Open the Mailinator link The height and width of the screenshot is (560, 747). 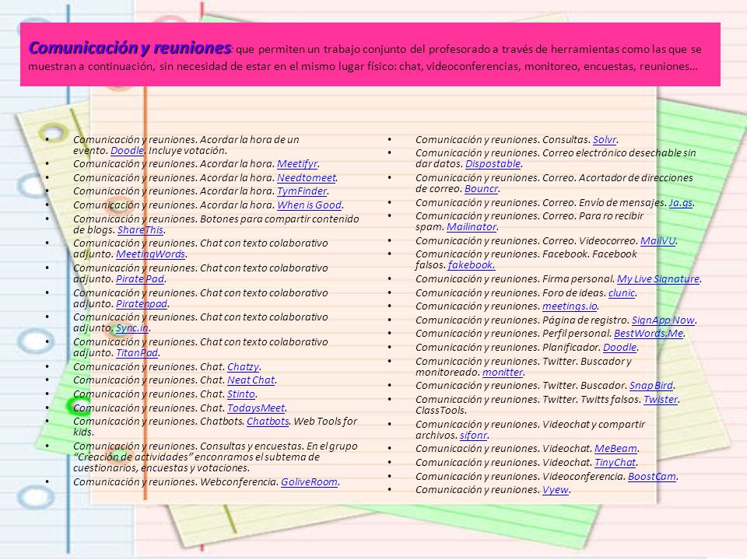(472, 226)
